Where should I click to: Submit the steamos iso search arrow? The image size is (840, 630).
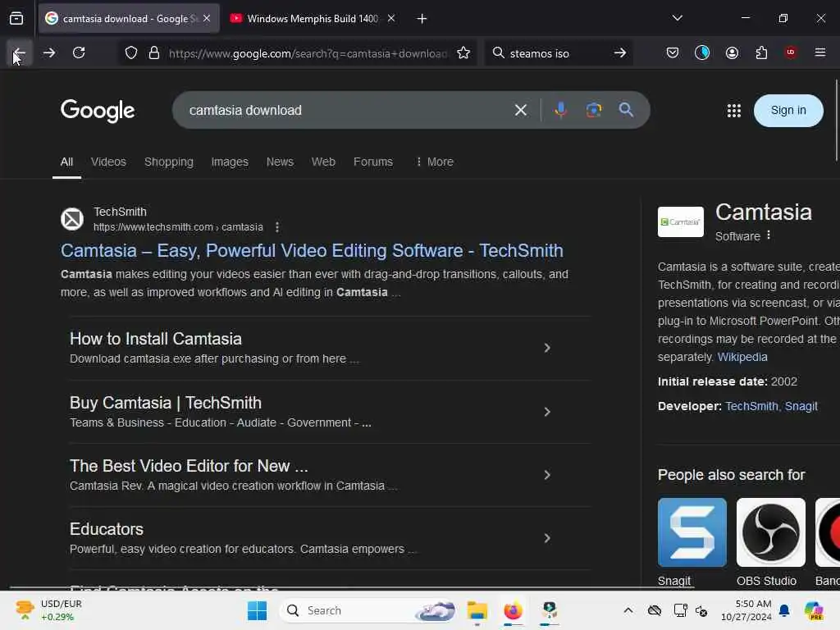(x=620, y=53)
